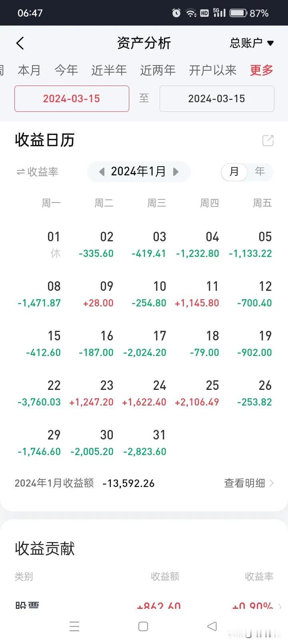Go to previous month arrow
Screen dimensions: 288x644
pyautogui.click(x=102, y=172)
